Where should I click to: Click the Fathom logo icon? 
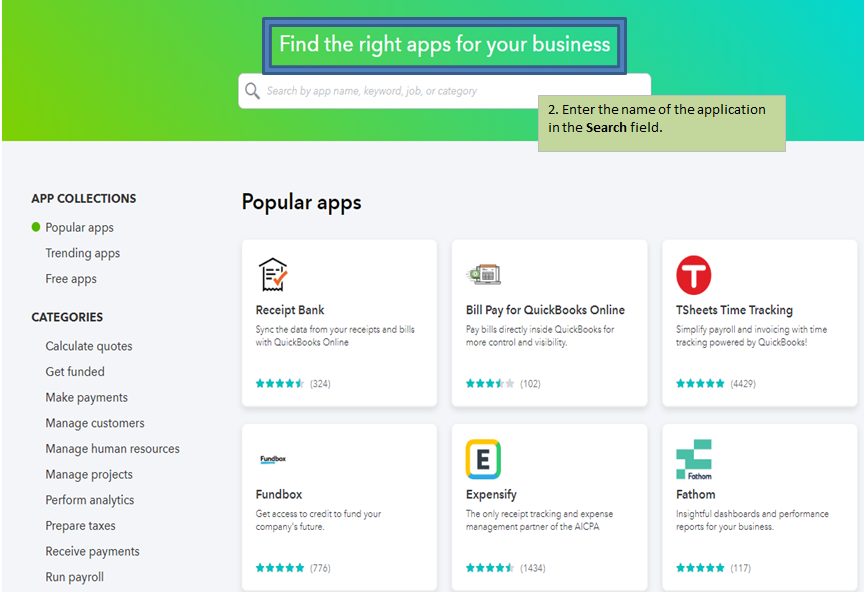pos(694,459)
